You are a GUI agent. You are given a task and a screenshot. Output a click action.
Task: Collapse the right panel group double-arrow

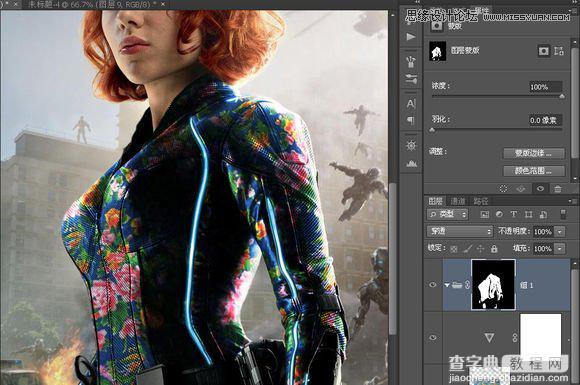pos(574,2)
